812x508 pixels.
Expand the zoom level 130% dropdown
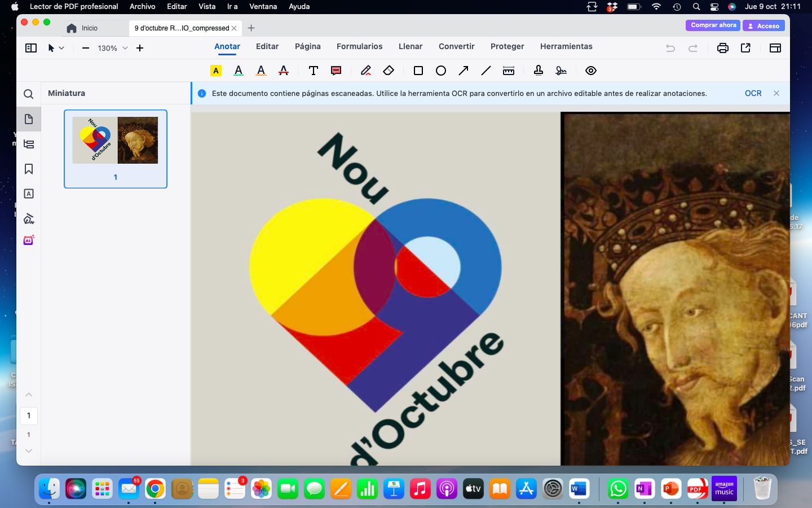125,48
